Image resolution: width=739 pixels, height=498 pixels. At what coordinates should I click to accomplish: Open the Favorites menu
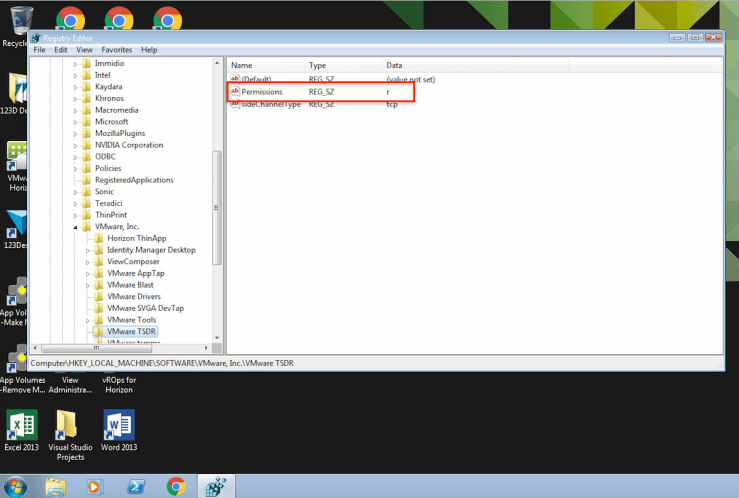(116, 49)
